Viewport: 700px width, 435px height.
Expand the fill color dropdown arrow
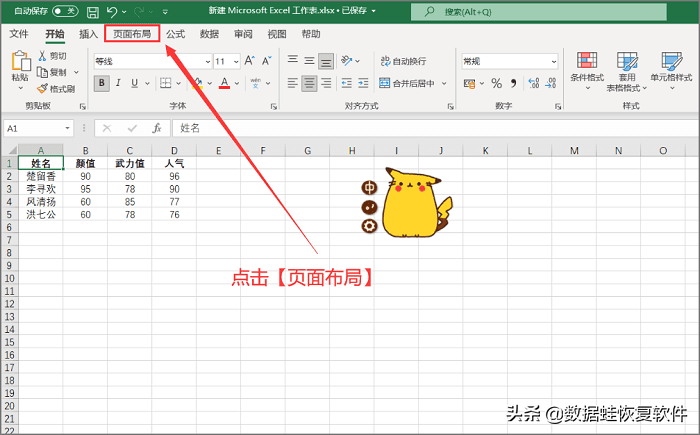(x=209, y=83)
